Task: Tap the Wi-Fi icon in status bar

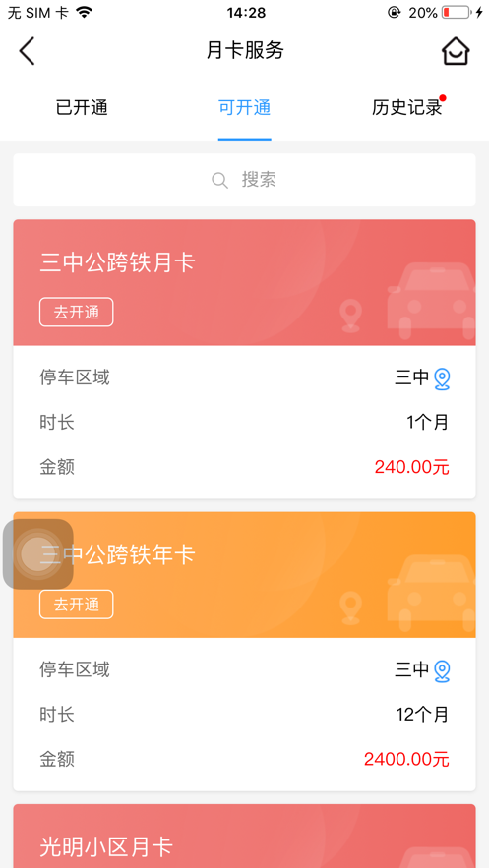Action: 85,12
